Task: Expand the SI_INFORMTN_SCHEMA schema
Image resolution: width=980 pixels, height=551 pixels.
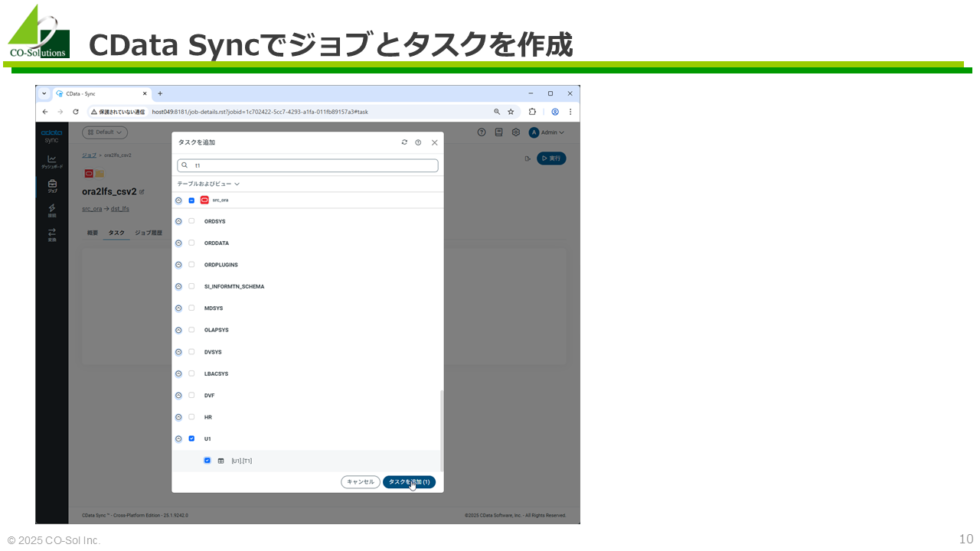Action: coord(178,286)
